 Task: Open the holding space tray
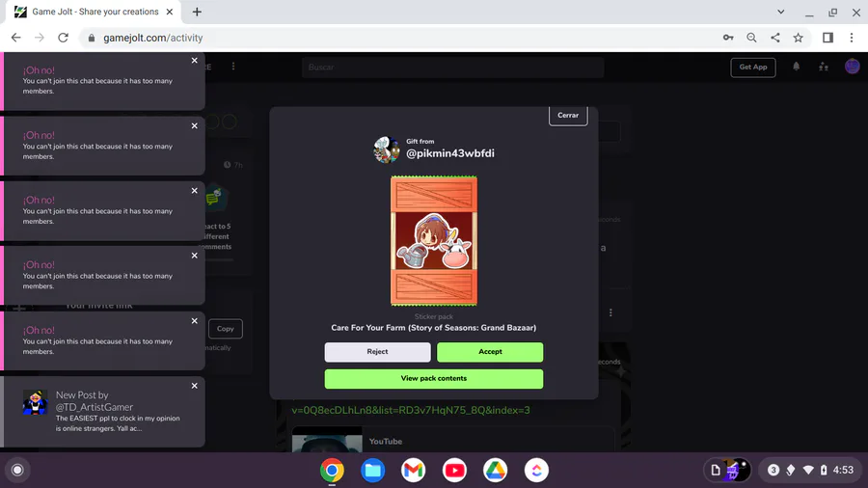(728, 470)
